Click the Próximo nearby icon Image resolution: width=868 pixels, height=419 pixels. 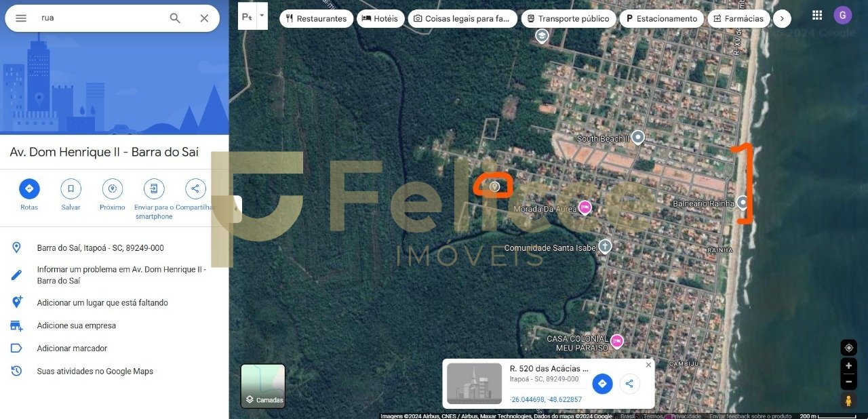(113, 188)
